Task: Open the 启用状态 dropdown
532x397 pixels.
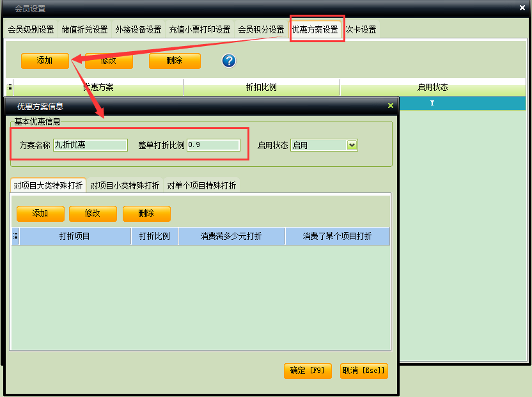Action: pyautogui.click(x=351, y=145)
